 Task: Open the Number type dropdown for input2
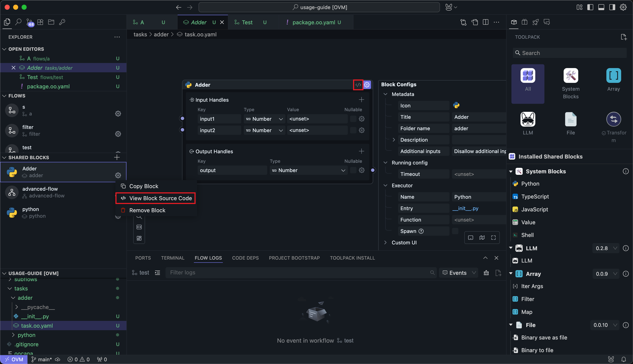(x=264, y=130)
